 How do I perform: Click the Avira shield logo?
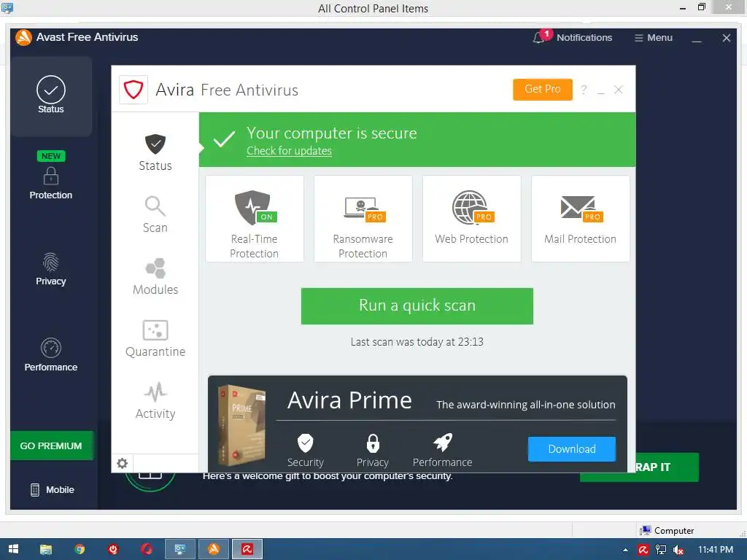(x=133, y=90)
